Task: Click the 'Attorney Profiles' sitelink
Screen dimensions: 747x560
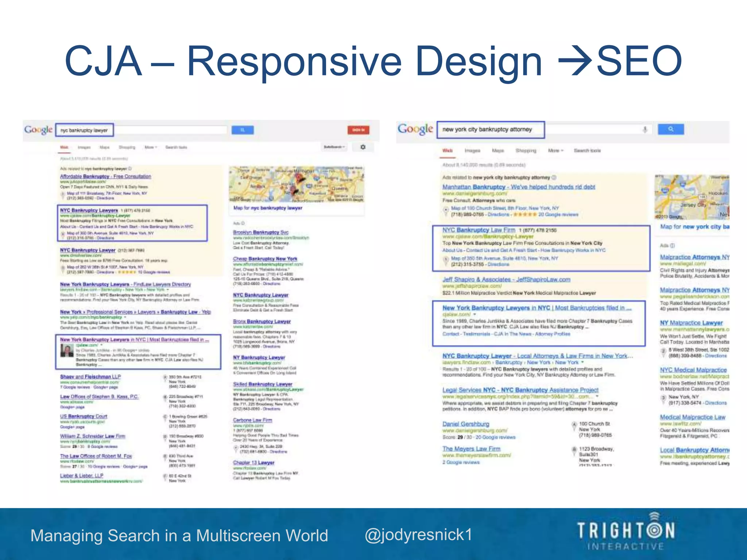Action: (x=553, y=334)
